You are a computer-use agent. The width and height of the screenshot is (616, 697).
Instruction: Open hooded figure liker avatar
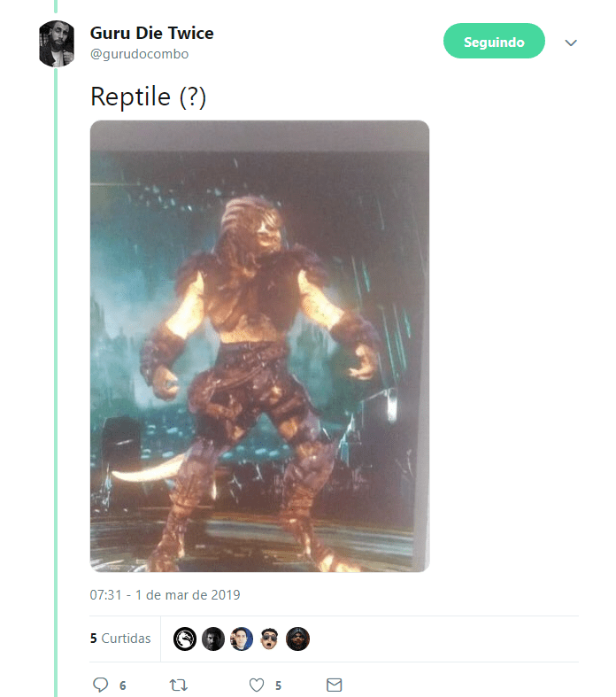tap(297, 639)
